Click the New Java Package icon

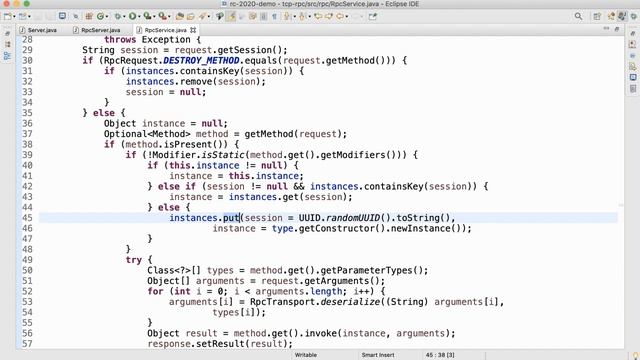pos(89,16)
